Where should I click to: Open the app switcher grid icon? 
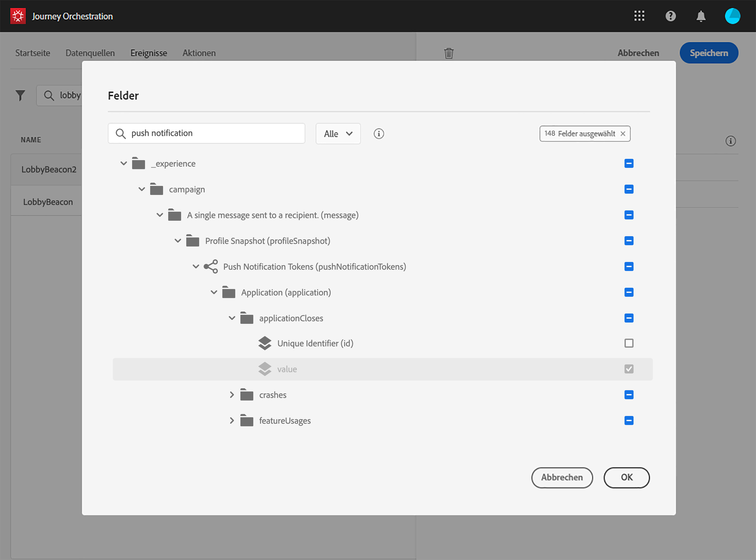click(639, 16)
